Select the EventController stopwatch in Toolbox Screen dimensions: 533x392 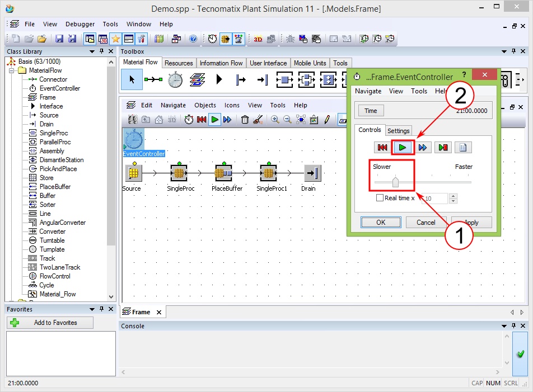[175, 80]
